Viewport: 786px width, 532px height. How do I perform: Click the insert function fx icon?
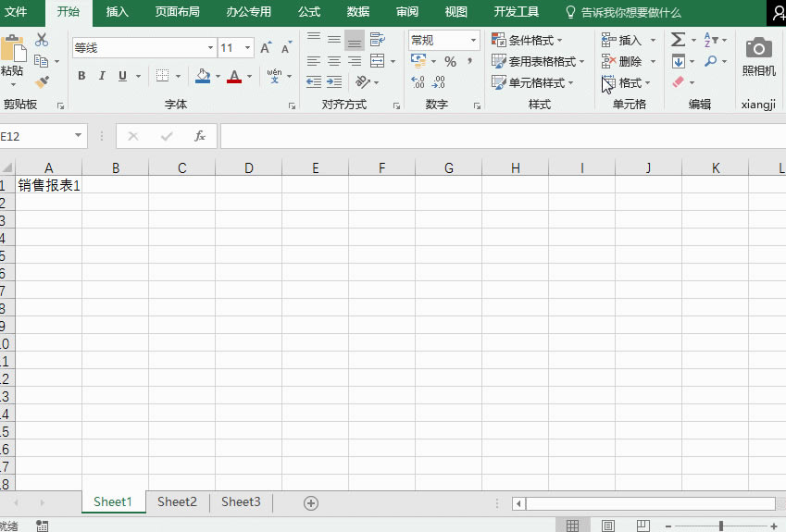(x=199, y=136)
